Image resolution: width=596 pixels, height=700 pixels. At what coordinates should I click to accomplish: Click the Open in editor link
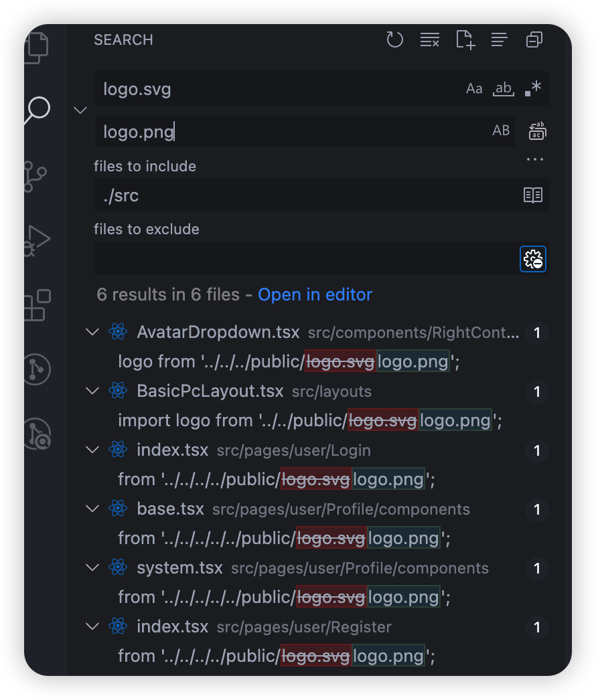tap(315, 294)
